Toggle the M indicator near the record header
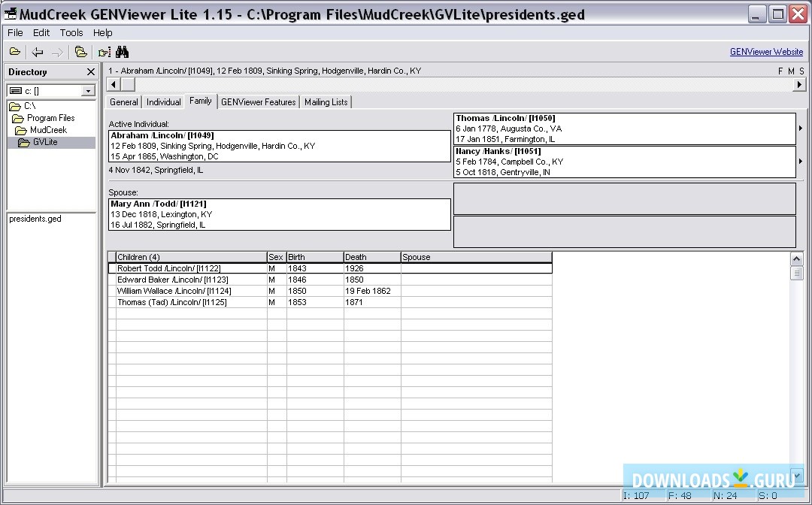This screenshot has height=505, width=812. click(791, 70)
